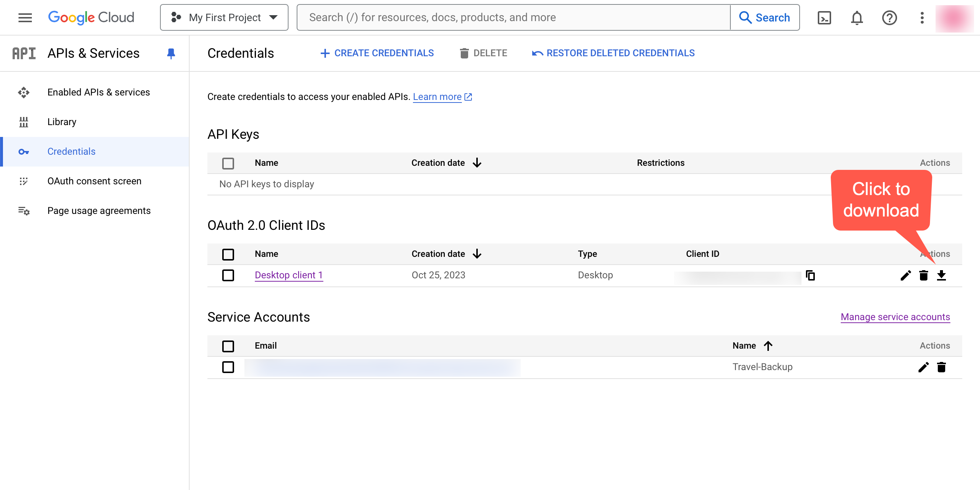
Task: Sort service accounts by Name arrow
Action: coord(768,346)
